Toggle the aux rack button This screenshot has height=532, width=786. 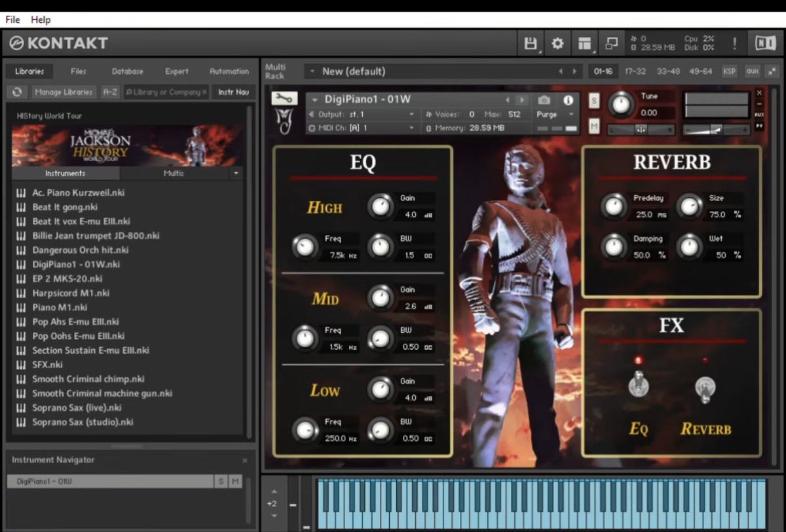click(752, 71)
